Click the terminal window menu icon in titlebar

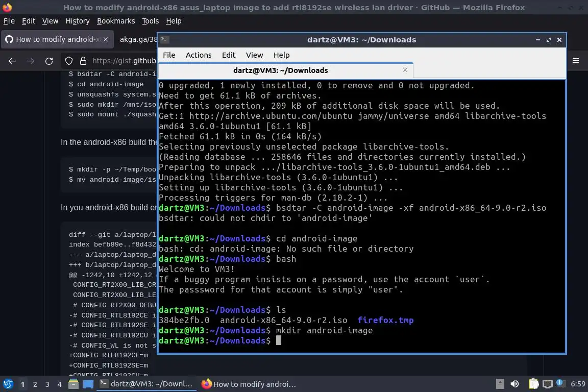164,39
